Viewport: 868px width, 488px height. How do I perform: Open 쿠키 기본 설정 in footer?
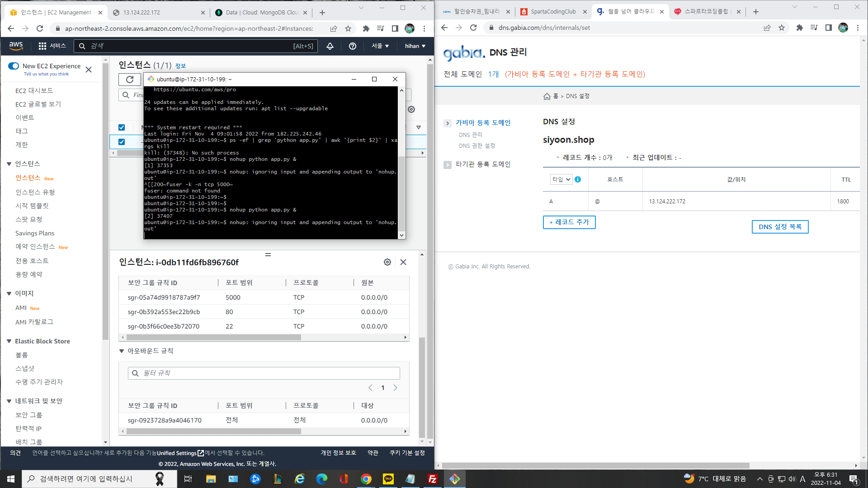[407, 453]
